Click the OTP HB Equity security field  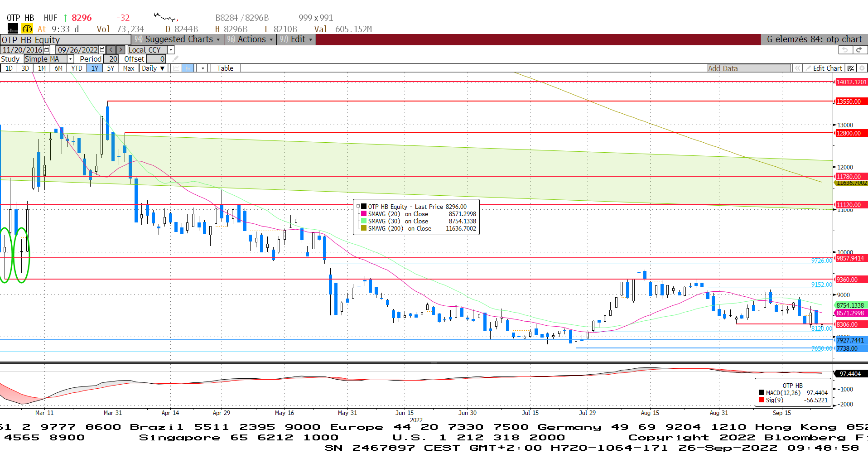(66, 39)
